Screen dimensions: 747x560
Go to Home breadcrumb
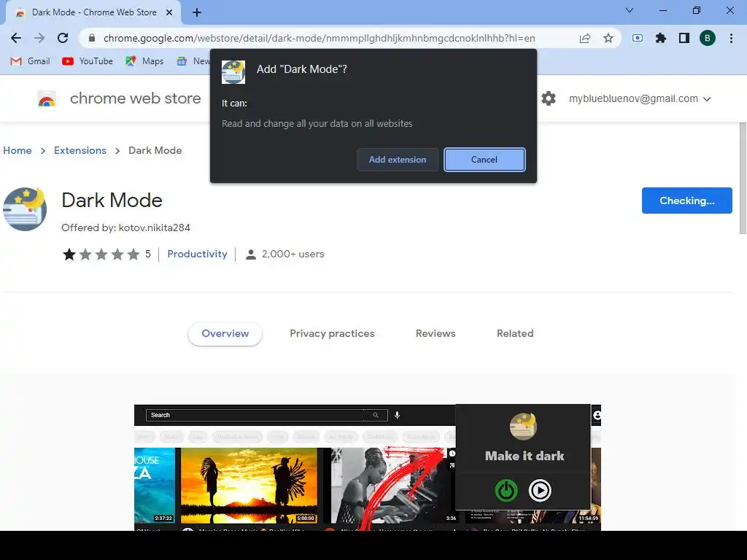(x=18, y=150)
